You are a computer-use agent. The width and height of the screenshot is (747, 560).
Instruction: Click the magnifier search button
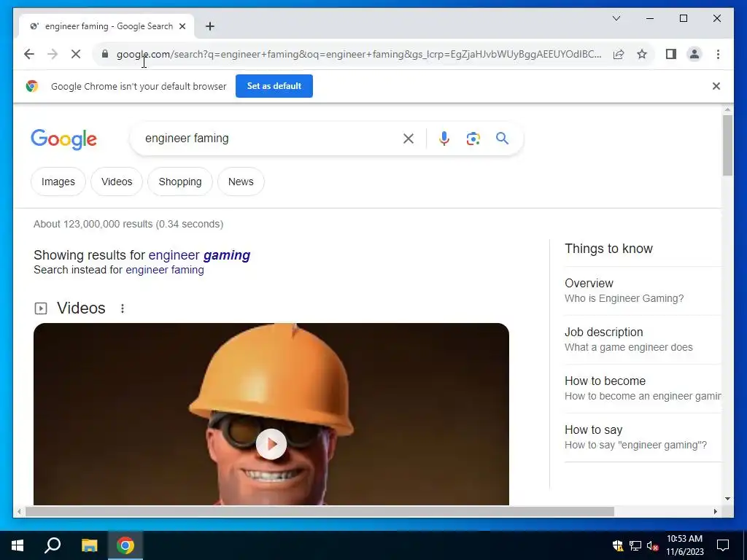click(x=502, y=138)
